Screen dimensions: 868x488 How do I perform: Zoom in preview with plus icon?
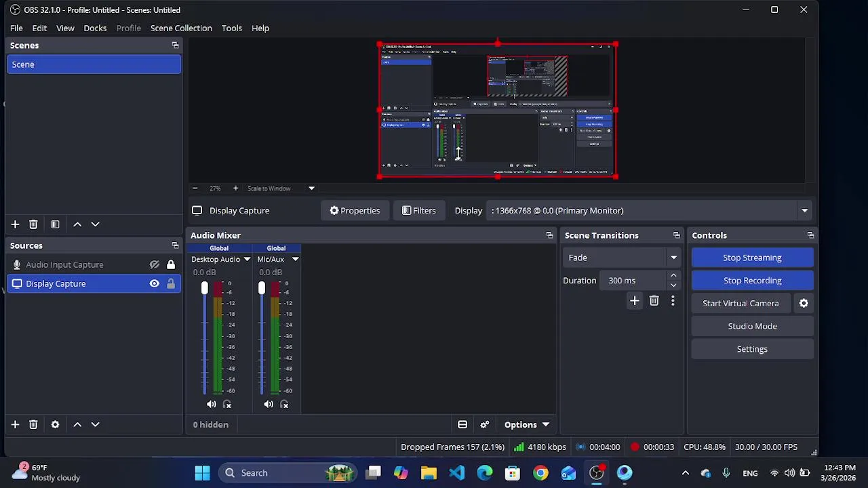tap(235, 188)
